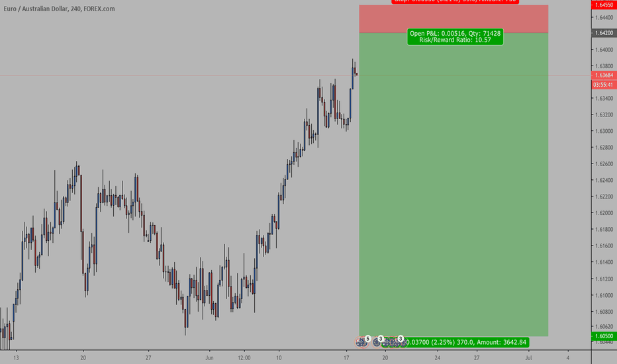
Task: Click the 1.62200 price axis label
Action: pyautogui.click(x=604, y=197)
